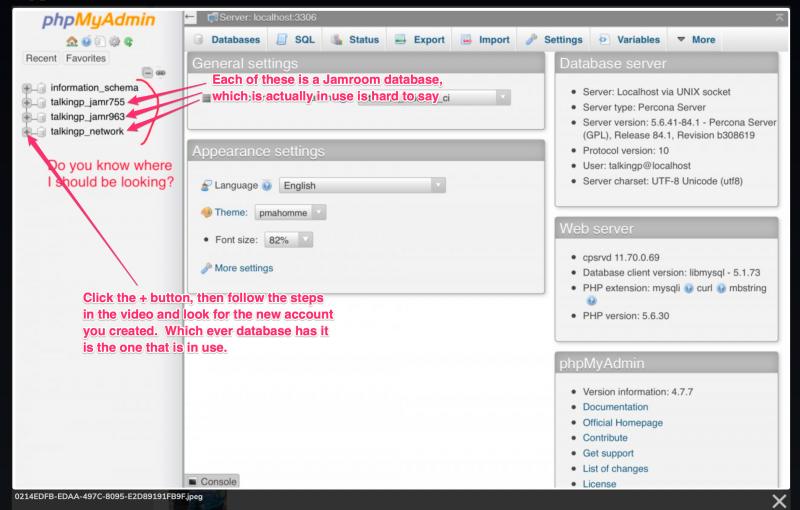800x510 pixels.
Task: Open the Font size 82% dropdown
Action: 288,240
